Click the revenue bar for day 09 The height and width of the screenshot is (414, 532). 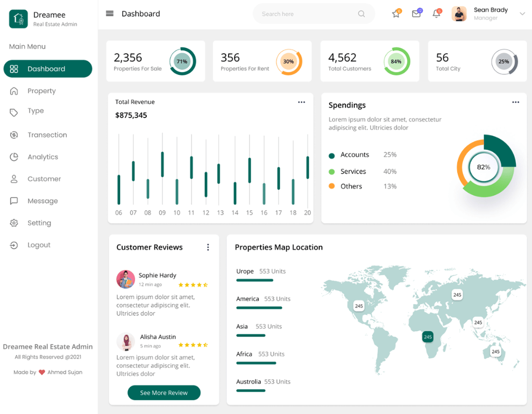[x=162, y=164]
